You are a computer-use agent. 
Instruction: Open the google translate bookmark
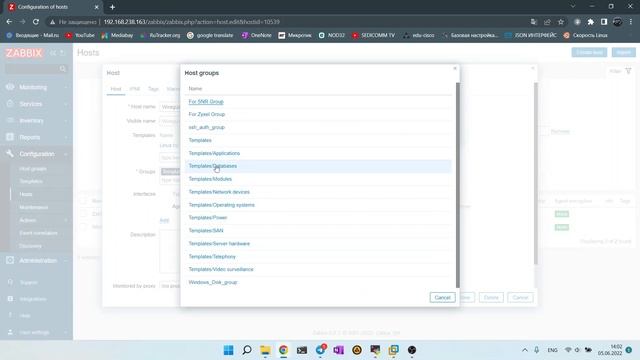pyautogui.click(x=210, y=36)
